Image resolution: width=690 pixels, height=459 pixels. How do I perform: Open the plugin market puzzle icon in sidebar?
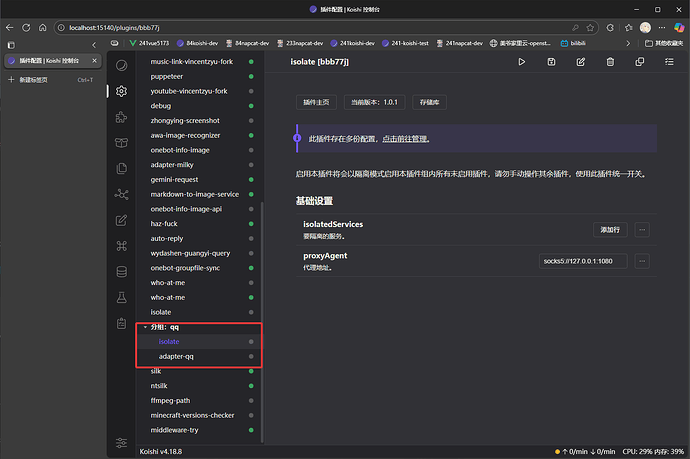click(x=122, y=116)
